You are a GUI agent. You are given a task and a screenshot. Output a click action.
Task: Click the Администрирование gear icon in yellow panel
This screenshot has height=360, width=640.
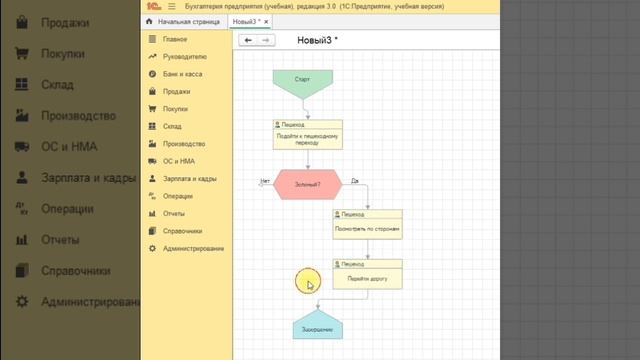click(152, 248)
